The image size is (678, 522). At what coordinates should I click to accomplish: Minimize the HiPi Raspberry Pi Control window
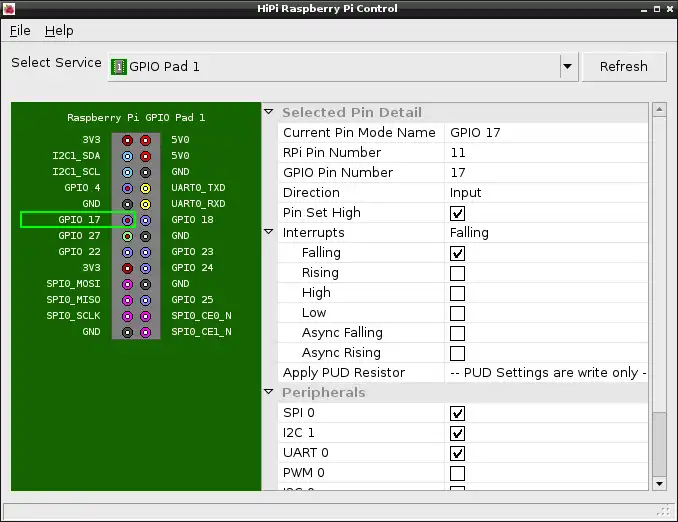click(x=644, y=9)
